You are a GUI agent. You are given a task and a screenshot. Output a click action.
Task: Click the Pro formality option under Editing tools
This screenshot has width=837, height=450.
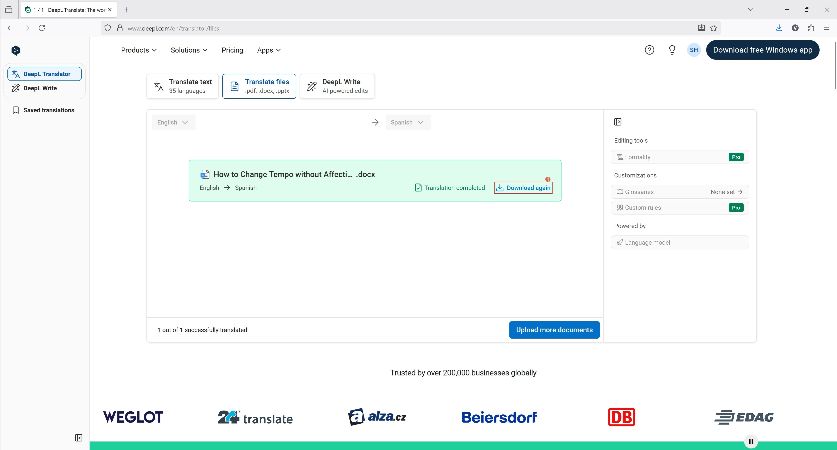[x=679, y=157]
